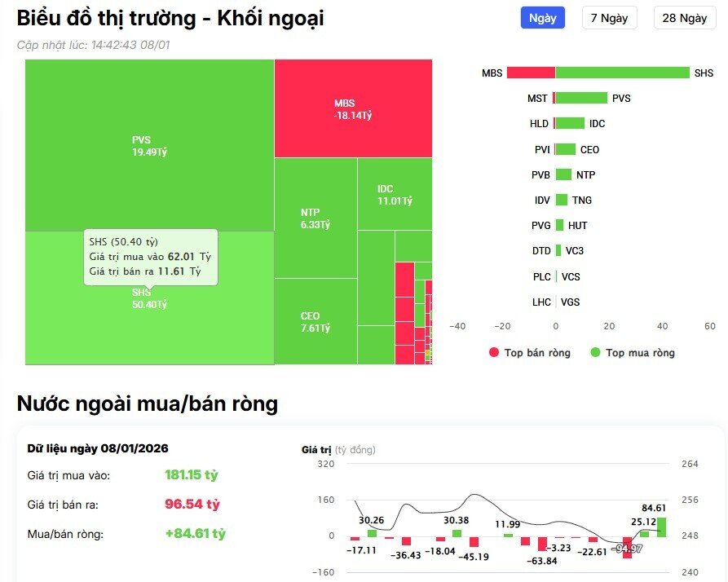728x582 pixels.
Task: Select the active "Ngày" view button
Action: point(543,18)
